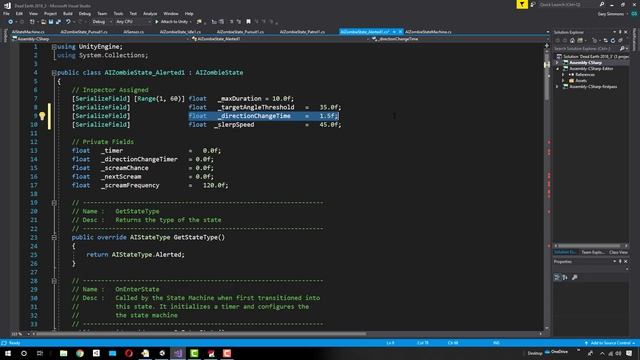Switch to the AIStateMachine.cs tab
640x360 pixels.
28,32
